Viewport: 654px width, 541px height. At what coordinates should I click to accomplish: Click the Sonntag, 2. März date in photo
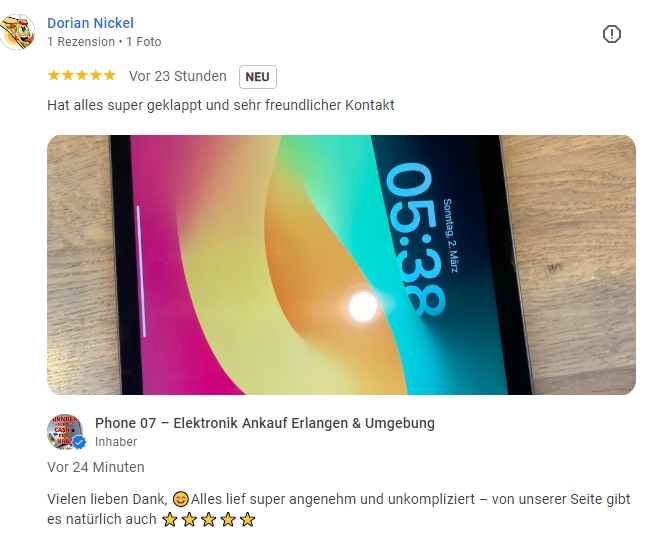tap(450, 236)
